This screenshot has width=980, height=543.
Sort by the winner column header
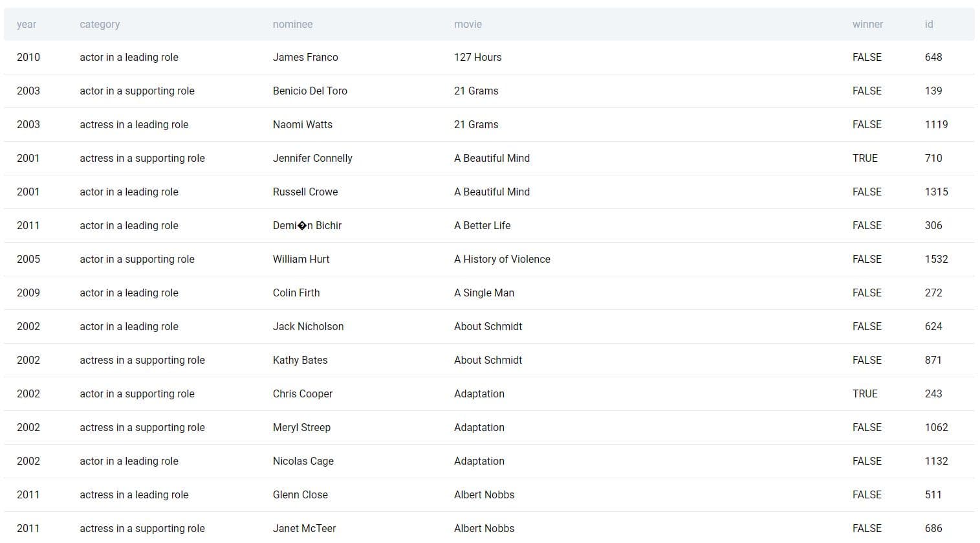click(867, 24)
